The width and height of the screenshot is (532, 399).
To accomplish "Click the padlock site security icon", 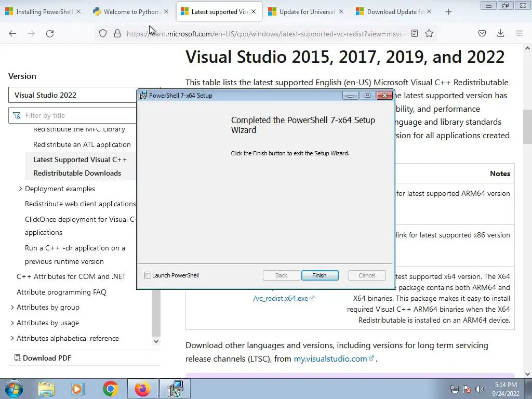I will (117, 33).
